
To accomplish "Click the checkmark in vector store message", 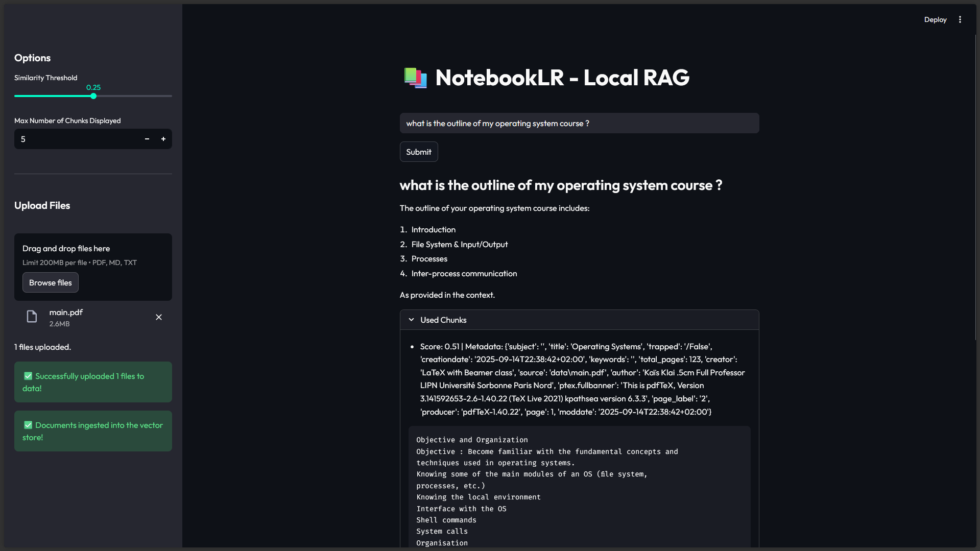I will click(x=28, y=425).
